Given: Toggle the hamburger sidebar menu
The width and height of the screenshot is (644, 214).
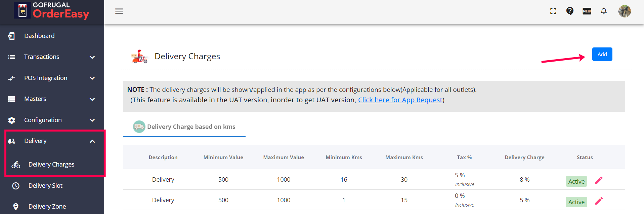Looking at the screenshot, I should 119,11.
